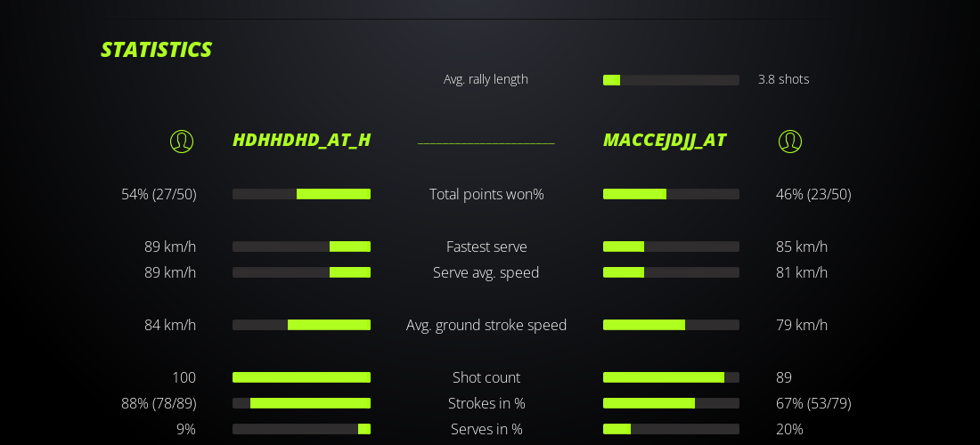Screen dimensions: 980x445
Task: Click the 3.8 shots value
Action: 784,79
